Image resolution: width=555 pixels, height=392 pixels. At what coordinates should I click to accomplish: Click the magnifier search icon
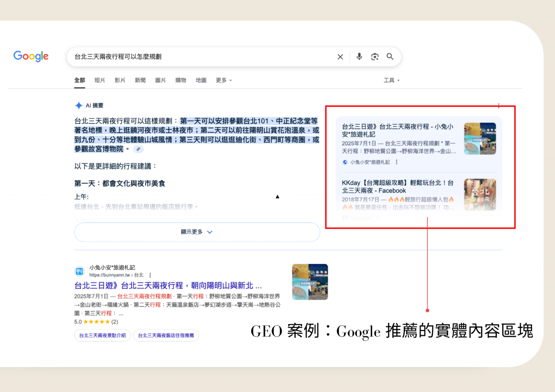click(390, 56)
